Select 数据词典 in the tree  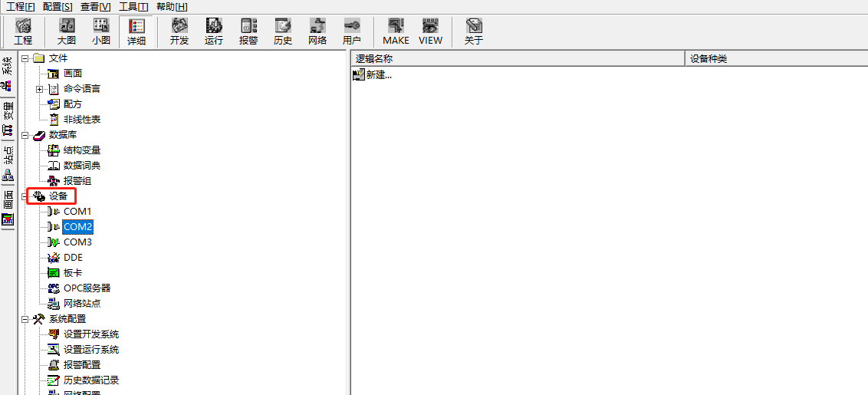82,166
